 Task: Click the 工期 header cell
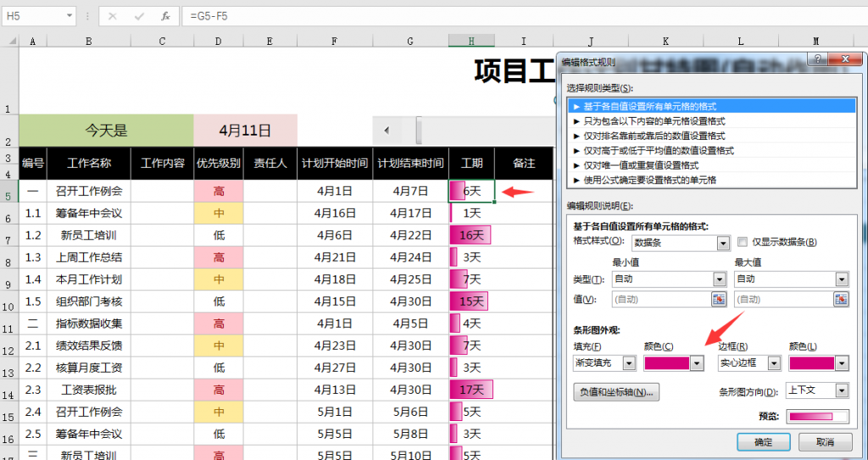471,163
